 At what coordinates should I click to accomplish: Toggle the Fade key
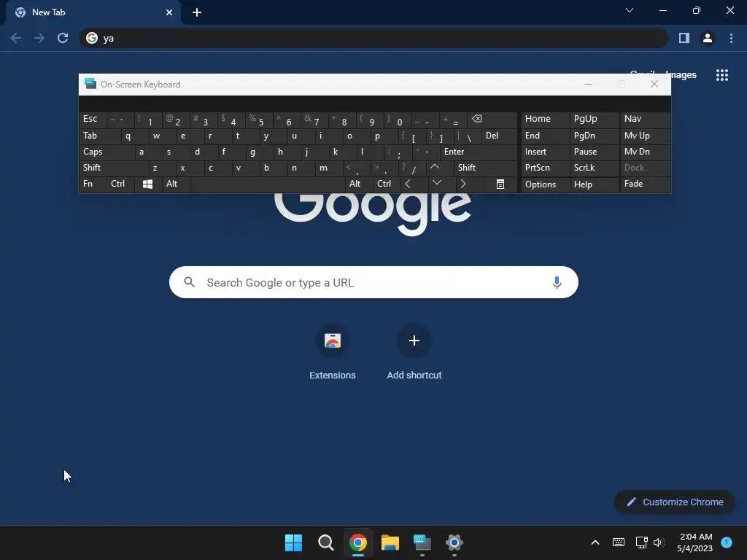coord(645,184)
